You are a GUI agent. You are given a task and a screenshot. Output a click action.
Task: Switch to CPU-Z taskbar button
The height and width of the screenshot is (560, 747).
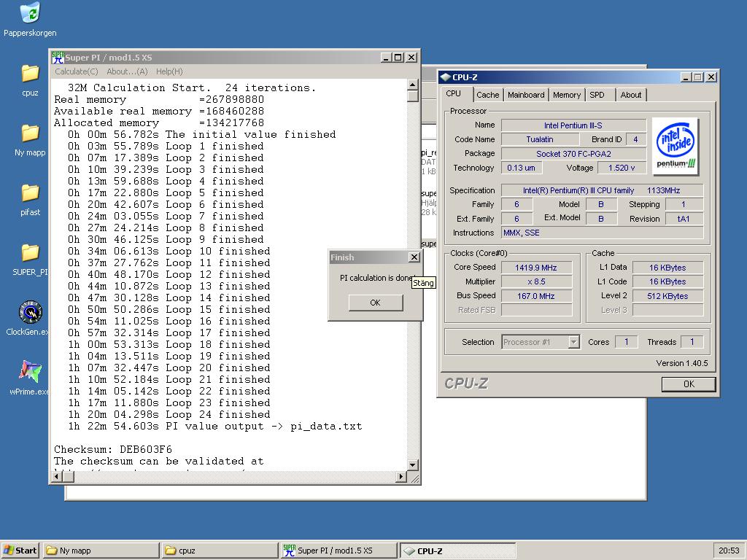click(457, 551)
